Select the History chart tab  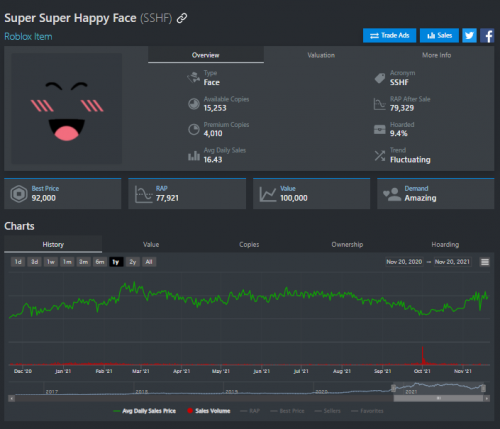tap(53, 244)
